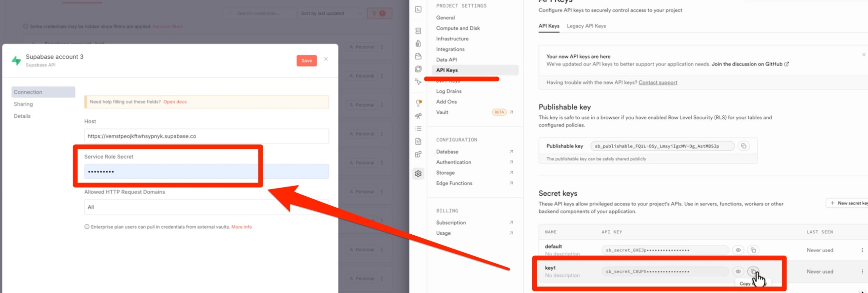Copy the default secret key
This screenshot has height=293, width=868.
753,250
